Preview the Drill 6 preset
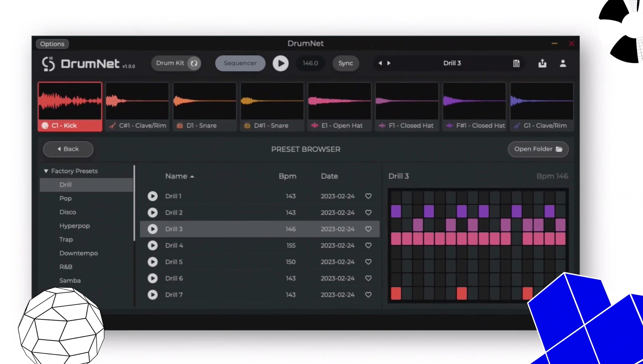Image resolution: width=643 pixels, height=364 pixels. click(153, 278)
